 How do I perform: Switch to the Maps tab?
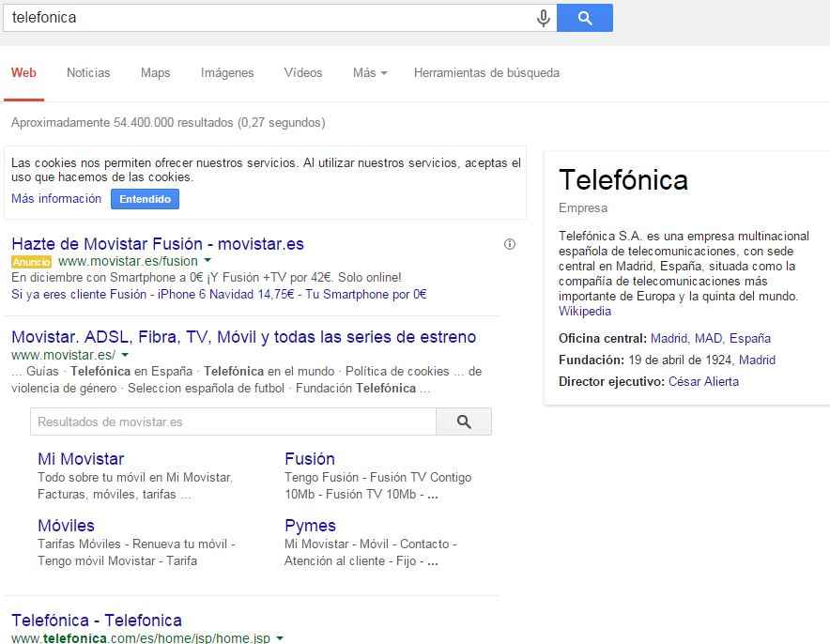pos(156,73)
